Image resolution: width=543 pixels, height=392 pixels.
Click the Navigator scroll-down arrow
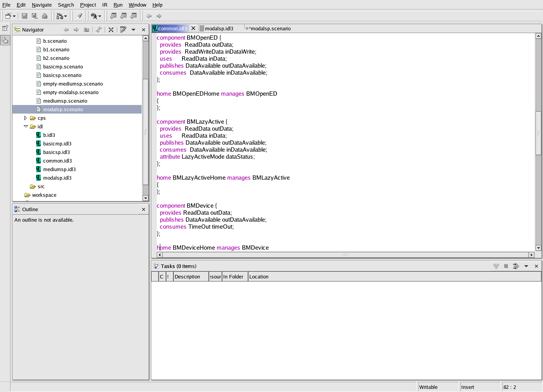click(x=145, y=198)
